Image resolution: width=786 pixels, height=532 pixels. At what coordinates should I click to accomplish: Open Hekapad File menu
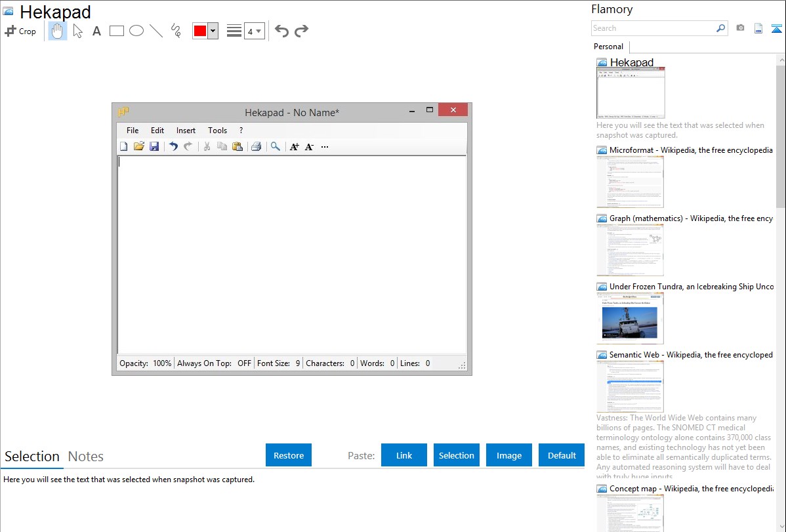[133, 131]
